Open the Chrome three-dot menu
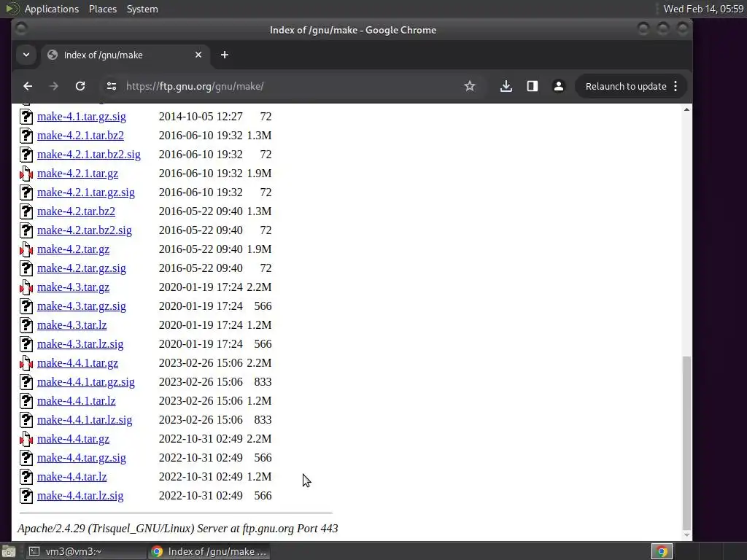Screen dimensions: 747x560 (676, 86)
